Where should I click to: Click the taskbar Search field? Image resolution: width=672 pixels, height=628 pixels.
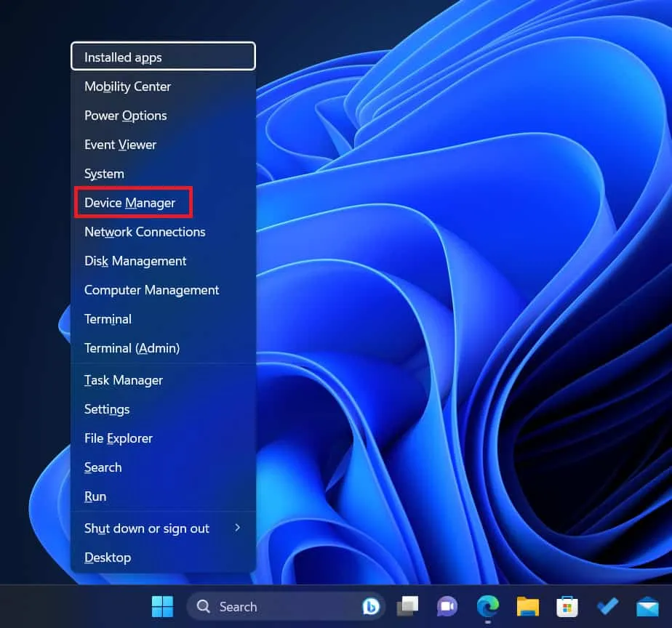[x=285, y=607]
